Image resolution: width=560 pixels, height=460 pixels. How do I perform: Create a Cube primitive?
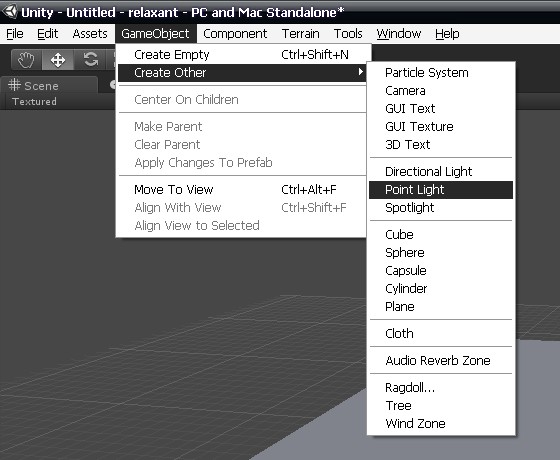click(441, 235)
